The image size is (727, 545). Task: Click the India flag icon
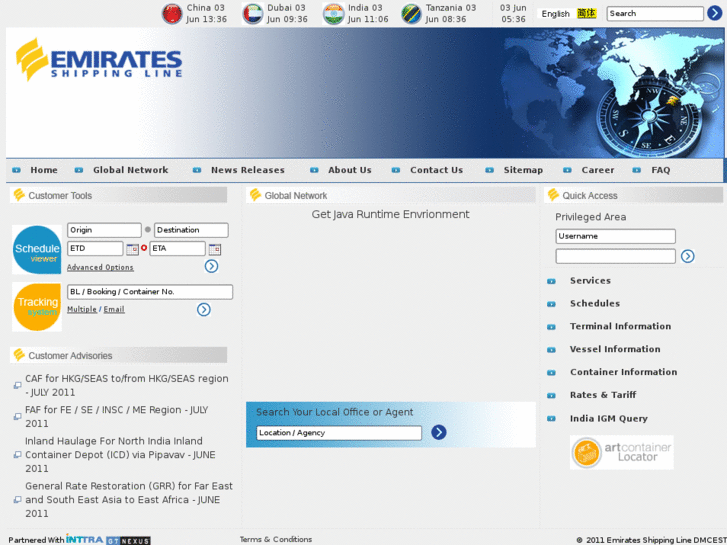click(333, 13)
